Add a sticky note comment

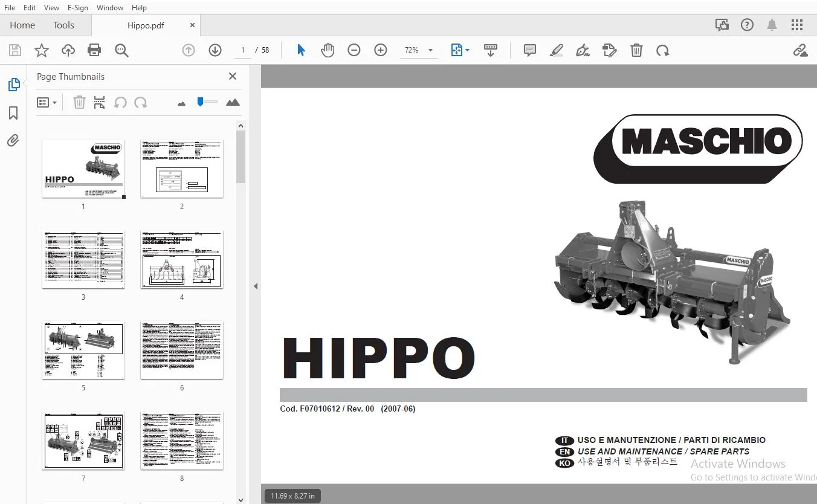[530, 50]
